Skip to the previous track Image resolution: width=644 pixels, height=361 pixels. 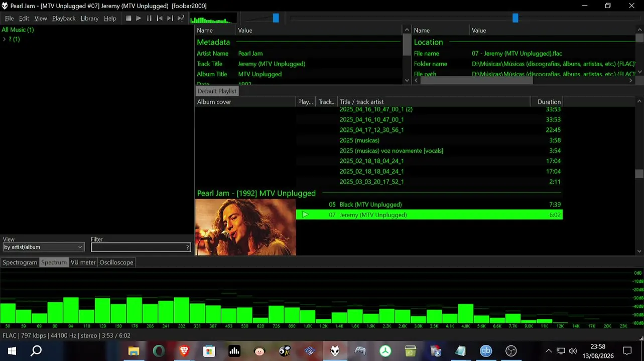pos(160,19)
